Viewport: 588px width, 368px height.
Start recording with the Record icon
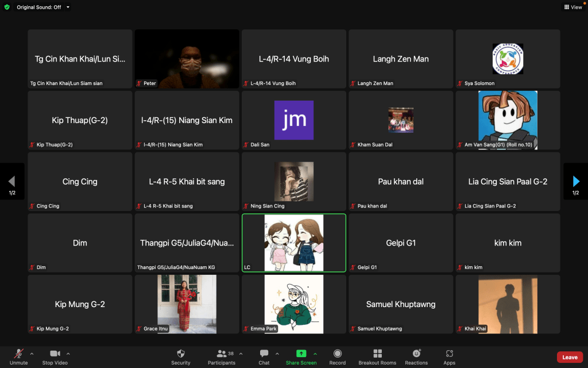(338, 354)
